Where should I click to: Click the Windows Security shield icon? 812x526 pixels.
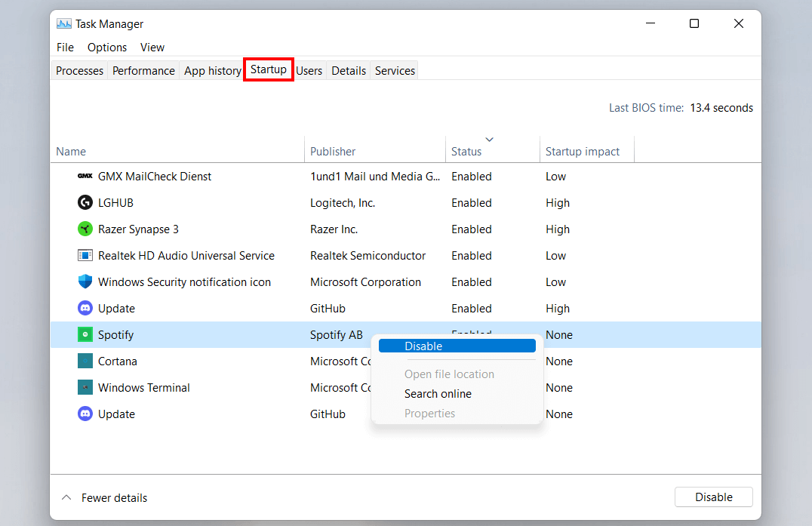pyautogui.click(x=85, y=281)
